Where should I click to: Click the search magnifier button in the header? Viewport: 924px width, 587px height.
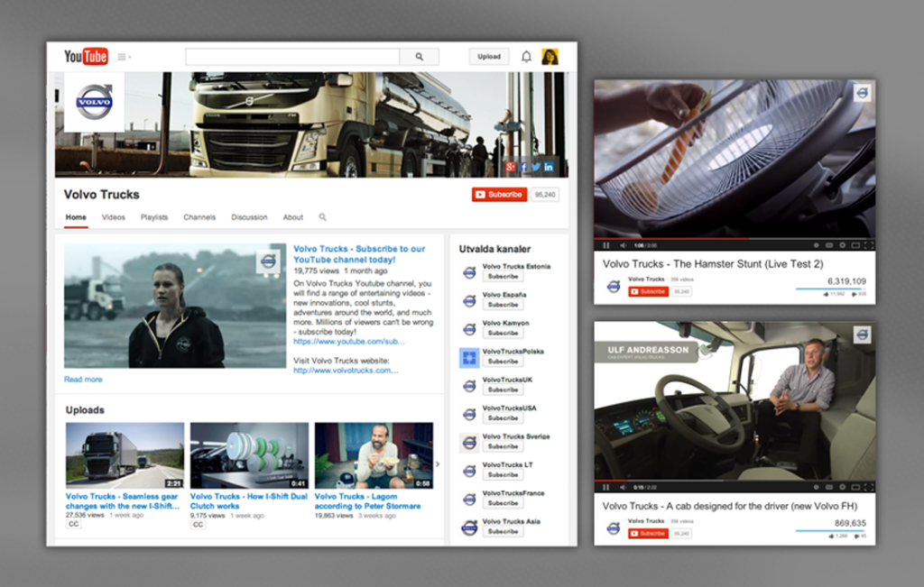(x=419, y=57)
